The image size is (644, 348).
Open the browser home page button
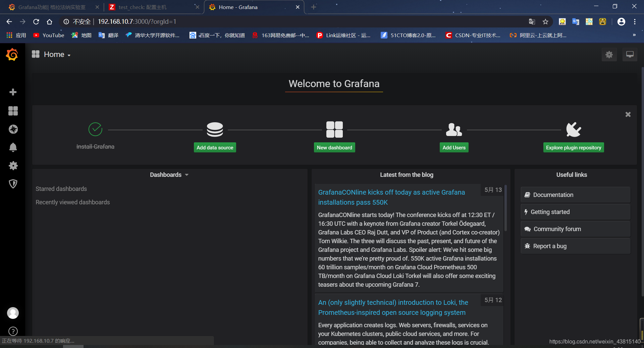(49, 22)
